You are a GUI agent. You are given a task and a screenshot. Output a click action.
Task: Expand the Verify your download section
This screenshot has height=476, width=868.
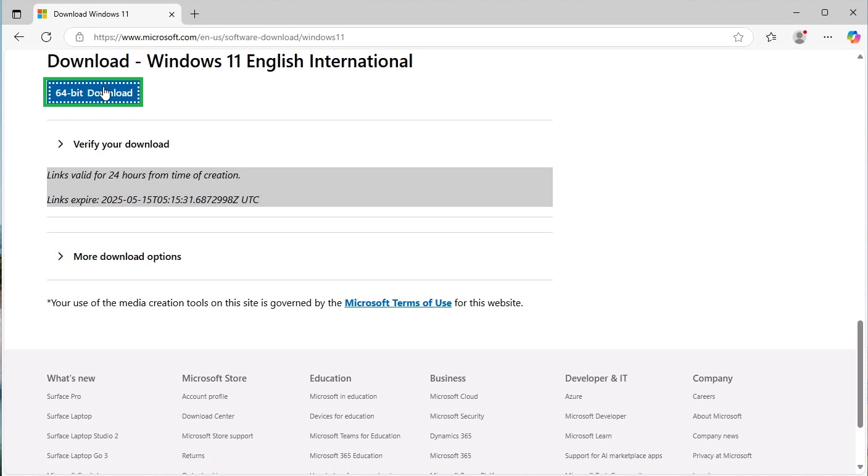121,144
